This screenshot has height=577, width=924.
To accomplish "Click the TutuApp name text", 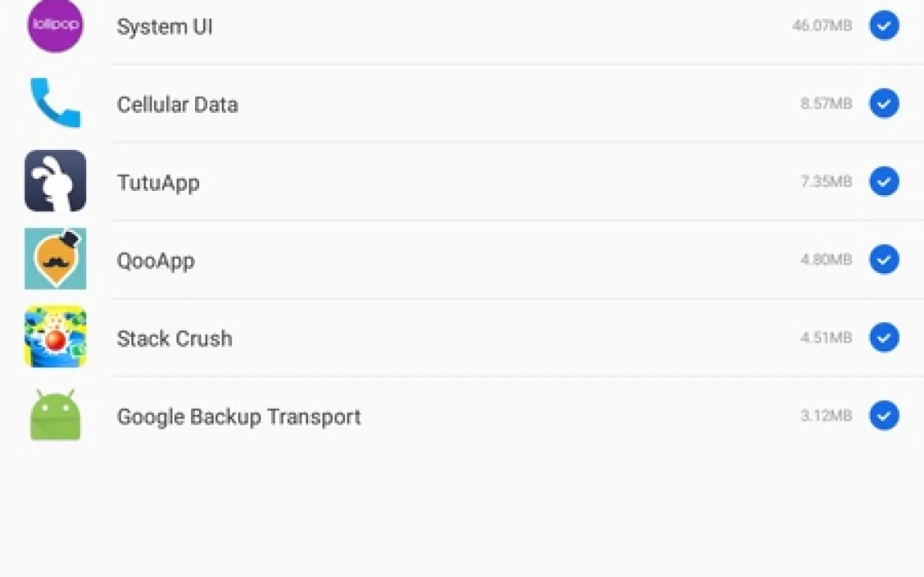I will click(158, 183).
